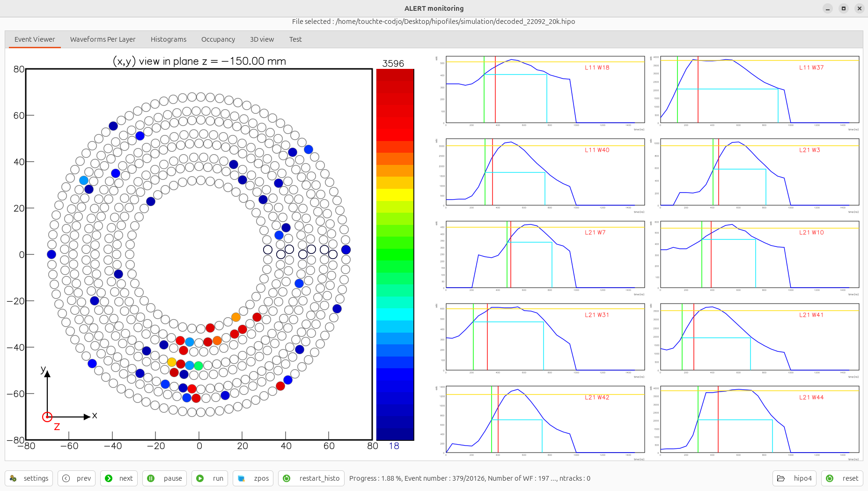The width and height of the screenshot is (868, 491).
Task: Restart histograms via restart_histo label
Action: tap(319, 478)
